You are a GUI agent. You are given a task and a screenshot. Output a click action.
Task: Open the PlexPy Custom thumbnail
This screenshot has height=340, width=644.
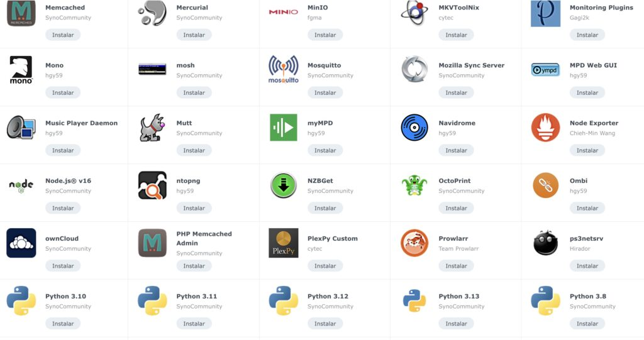[x=284, y=243]
